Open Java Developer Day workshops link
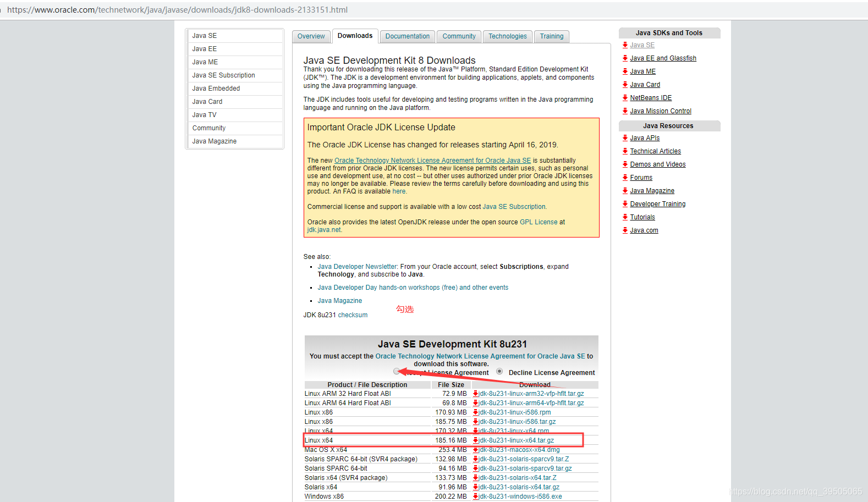This screenshot has height=502, width=868. point(413,288)
